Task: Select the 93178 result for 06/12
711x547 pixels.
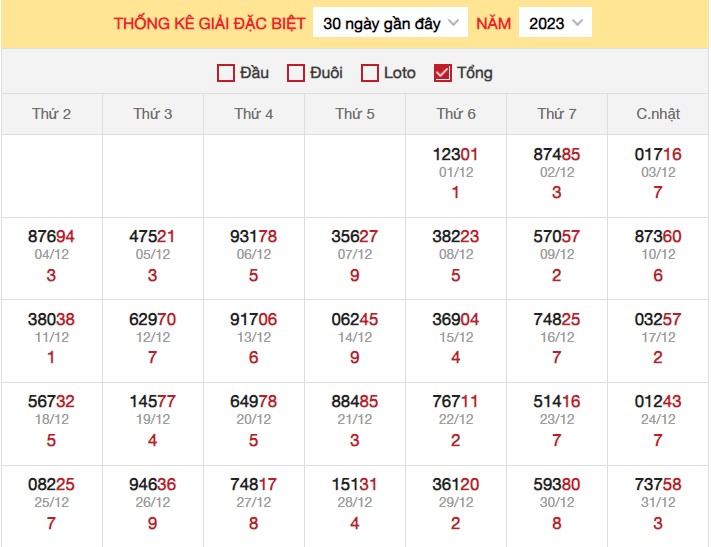Action: click(x=254, y=237)
